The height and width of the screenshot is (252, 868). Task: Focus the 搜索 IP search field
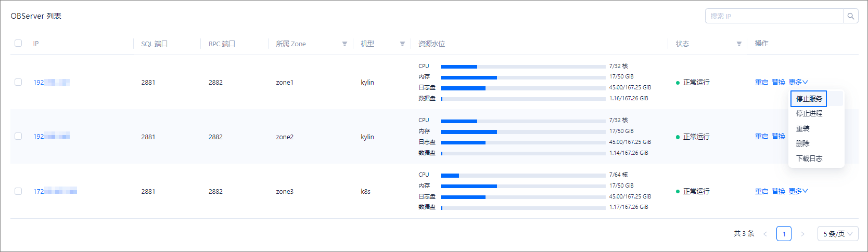(x=774, y=16)
